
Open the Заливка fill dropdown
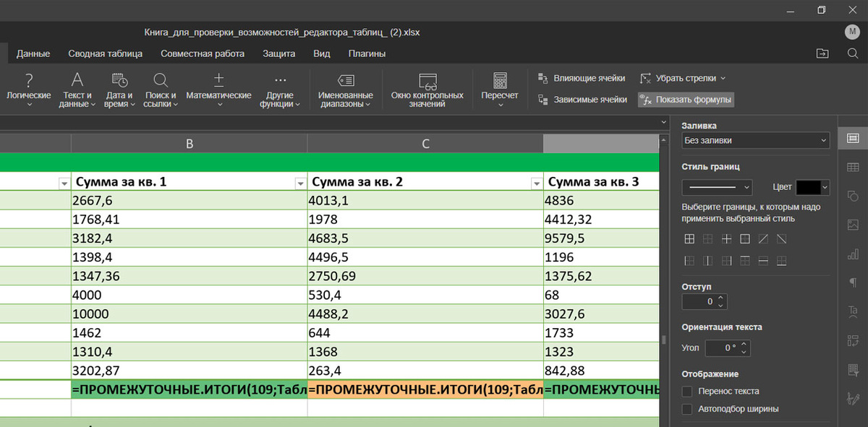755,141
